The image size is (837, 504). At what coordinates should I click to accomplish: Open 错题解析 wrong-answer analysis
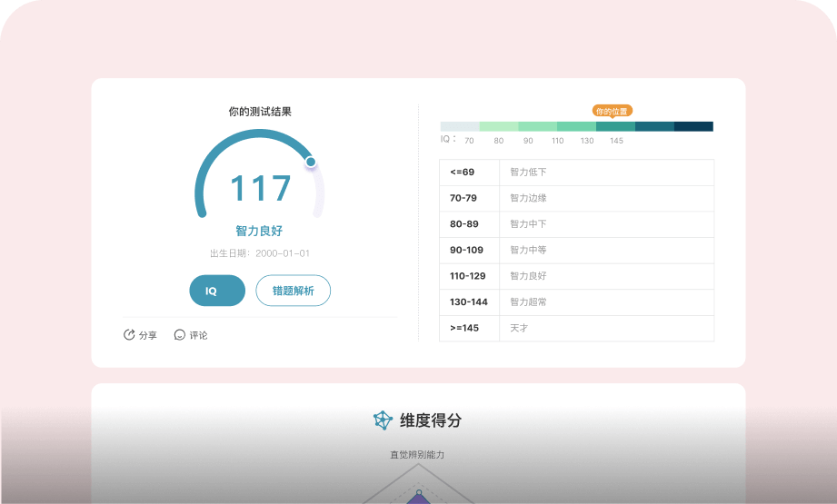click(x=293, y=291)
